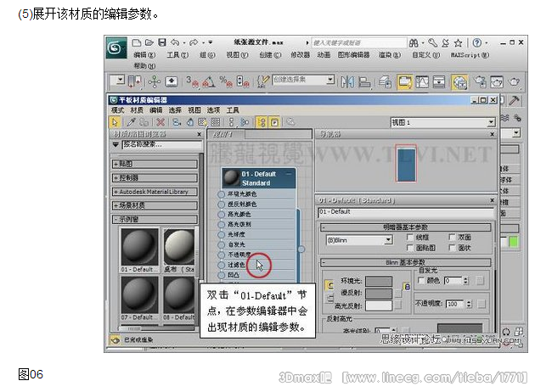Click the Percent Snap toggle icon
Image resolution: width=552 pixels, height=392 pixels.
click(224, 81)
